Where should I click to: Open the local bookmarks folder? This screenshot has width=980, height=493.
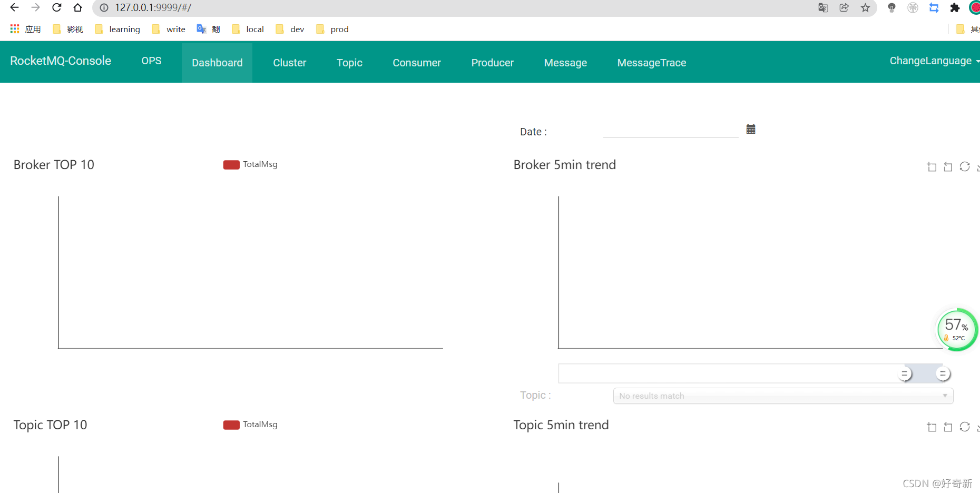point(248,29)
